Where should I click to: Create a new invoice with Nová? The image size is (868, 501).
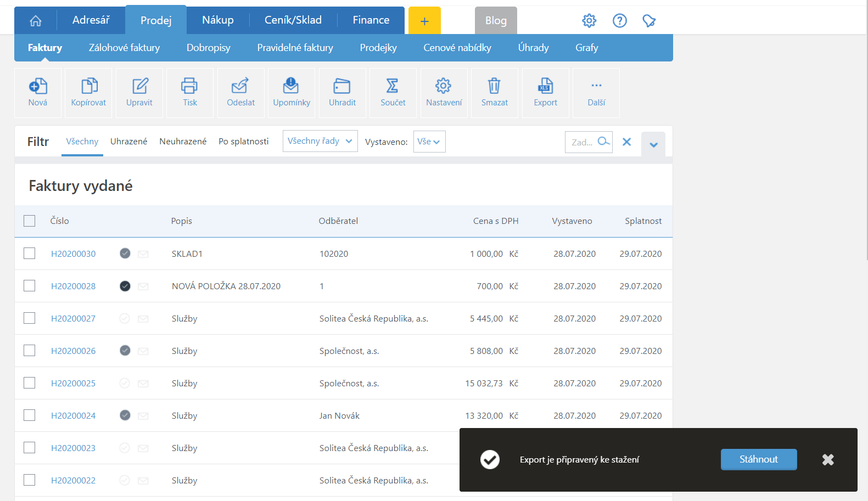[x=38, y=93]
